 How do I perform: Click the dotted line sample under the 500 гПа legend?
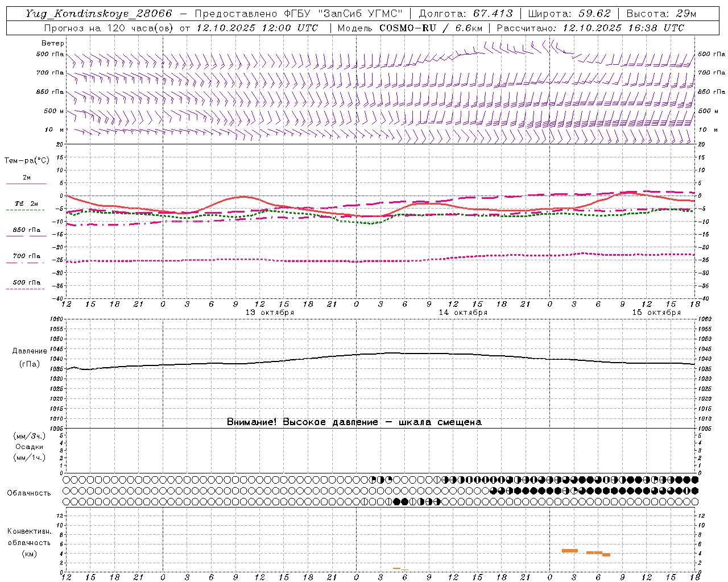coord(26,289)
